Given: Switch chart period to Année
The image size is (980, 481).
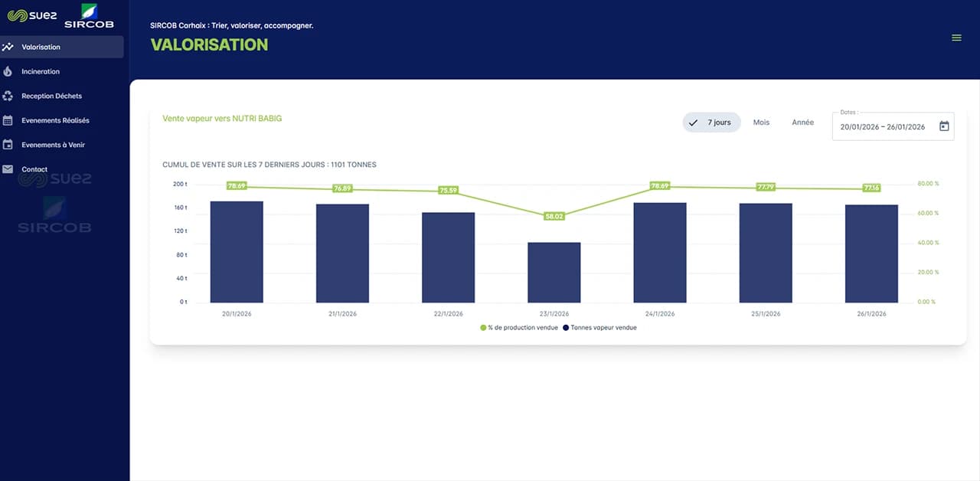Looking at the screenshot, I should (802, 123).
